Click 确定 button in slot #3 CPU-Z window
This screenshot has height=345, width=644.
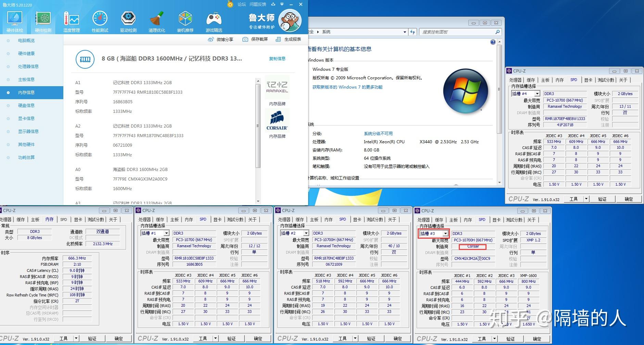click(x=537, y=339)
